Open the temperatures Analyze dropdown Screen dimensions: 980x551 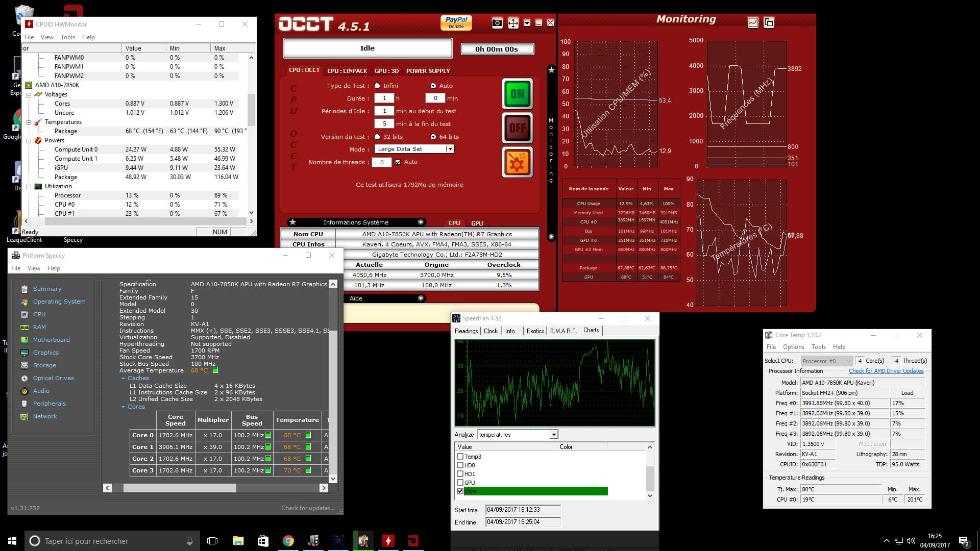(x=554, y=435)
